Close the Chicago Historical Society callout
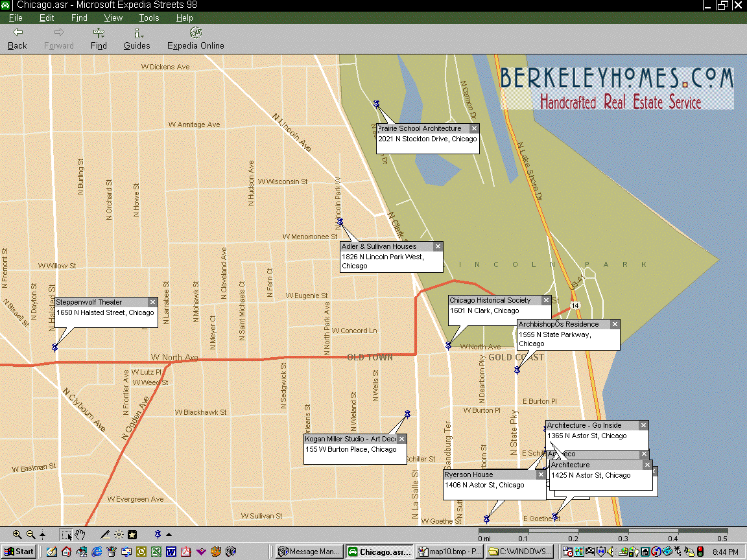This screenshot has height=560, width=747. click(x=547, y=300)
